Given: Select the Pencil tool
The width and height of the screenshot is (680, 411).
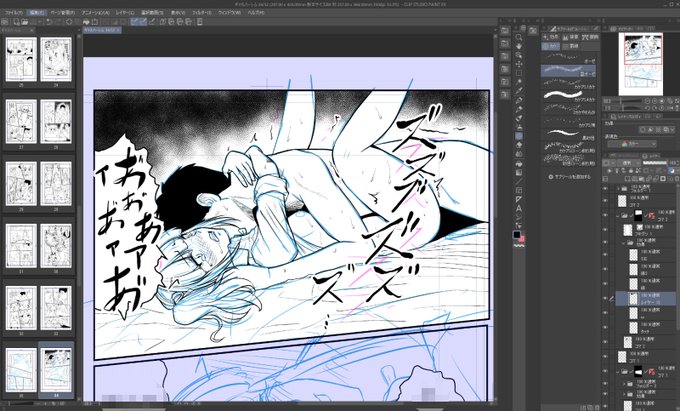Looking at the screenshot, I should pyautogui.click(x=519, y=109).
